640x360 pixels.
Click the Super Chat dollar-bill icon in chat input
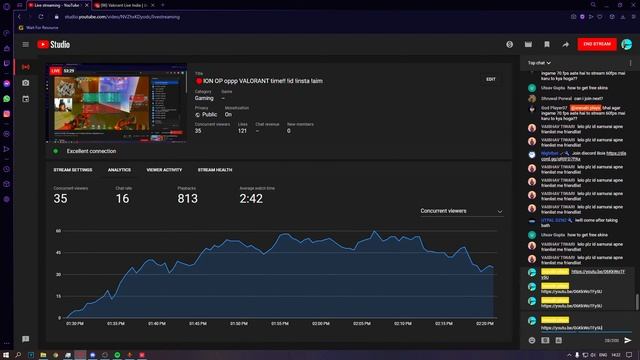tap(545, 340)
